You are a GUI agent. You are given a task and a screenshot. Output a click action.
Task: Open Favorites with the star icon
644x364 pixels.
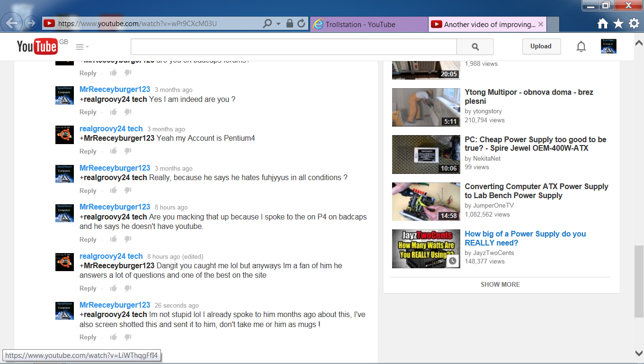pos(618,24)
